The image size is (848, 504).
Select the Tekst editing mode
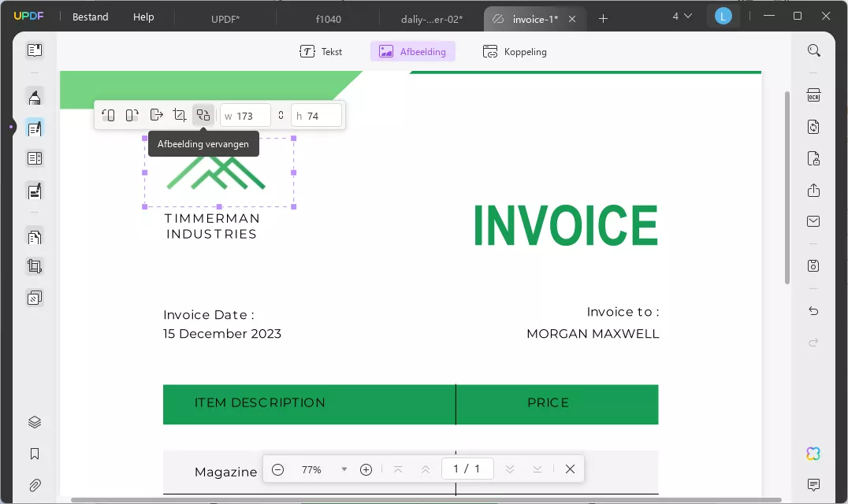321,52
